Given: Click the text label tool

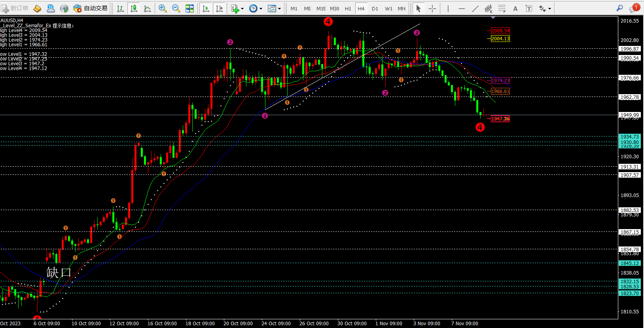Looking at the screenshot, I should (x=515, y=8).
